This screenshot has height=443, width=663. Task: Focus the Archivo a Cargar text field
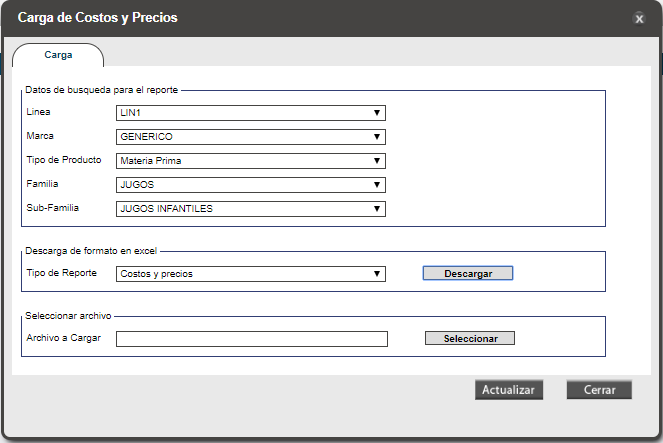click(x=251, y=339)
